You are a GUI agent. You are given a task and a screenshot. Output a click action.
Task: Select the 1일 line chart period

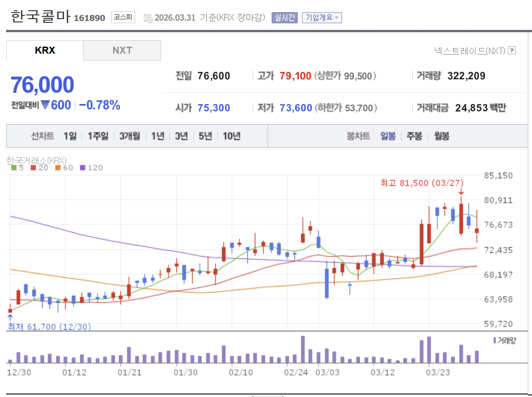70,136
